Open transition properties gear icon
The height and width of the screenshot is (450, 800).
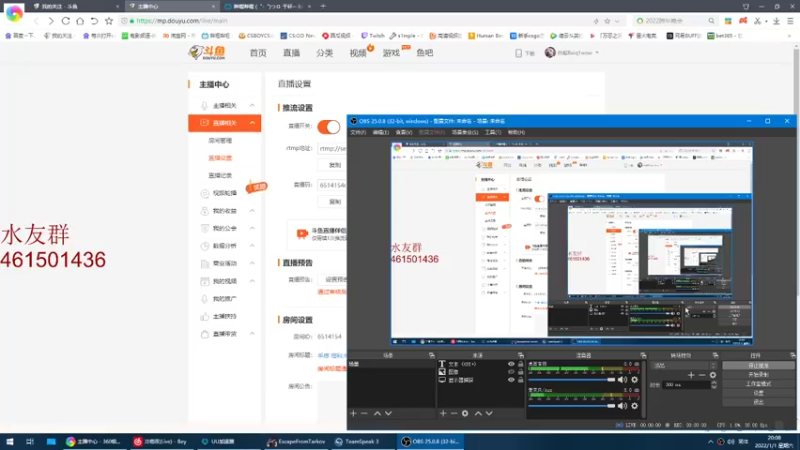tap(713, 375)
